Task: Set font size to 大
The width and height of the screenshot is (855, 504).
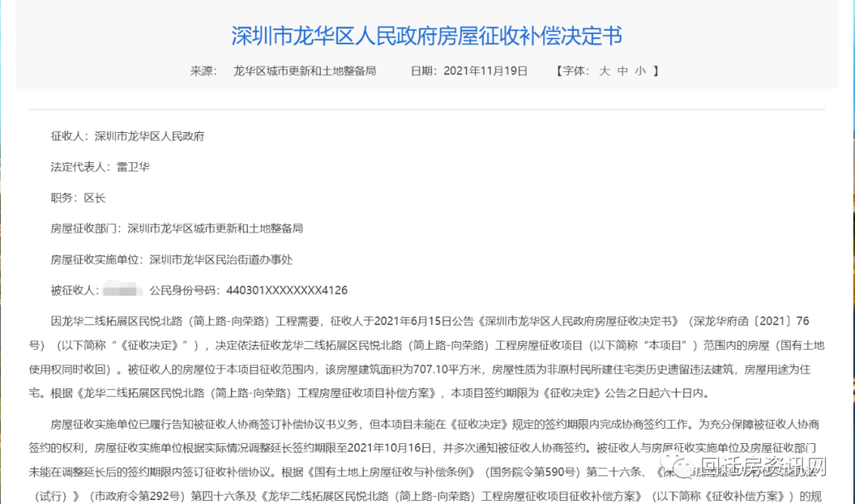Action: [x=604, y=70]
